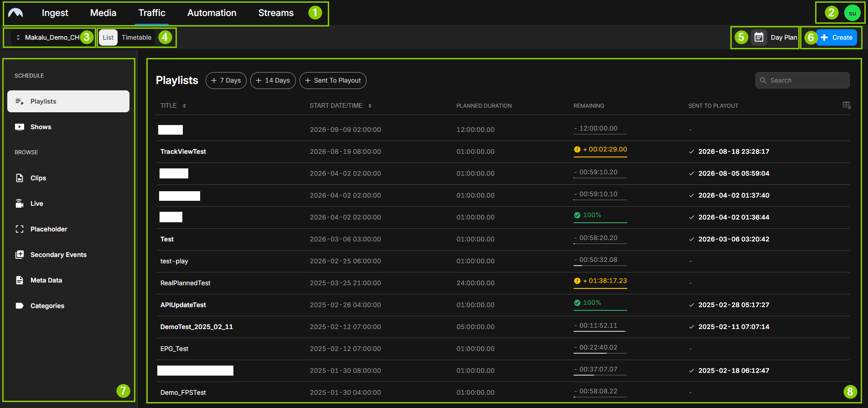Switch to Timetable view
Image resolution: width=868 pixels, height=408 pixels.
tap(136, 37)
